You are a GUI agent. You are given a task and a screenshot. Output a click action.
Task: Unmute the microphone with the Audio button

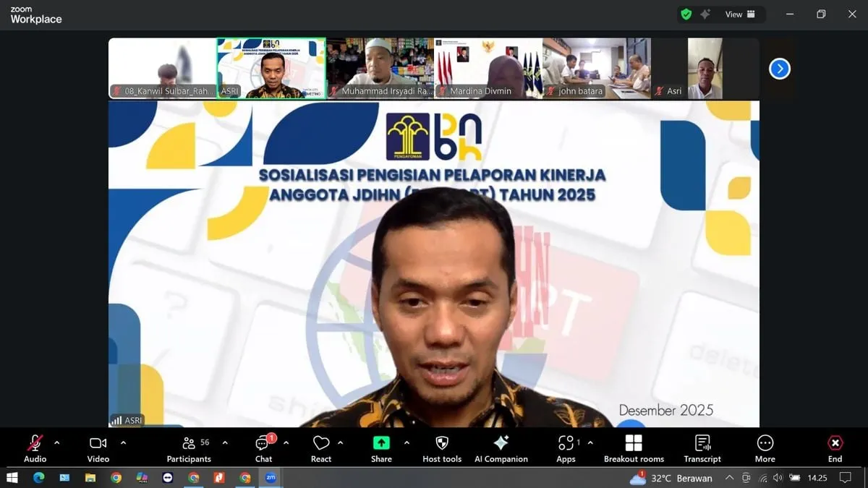[x=35, y=448]
